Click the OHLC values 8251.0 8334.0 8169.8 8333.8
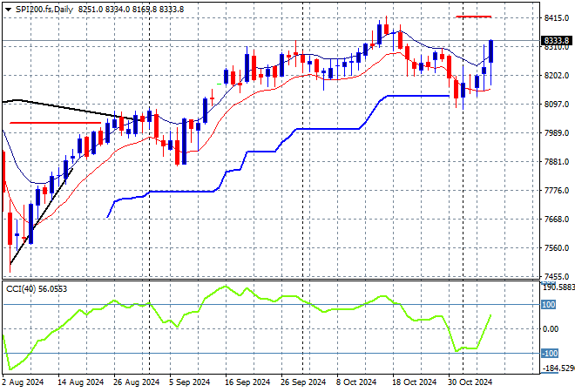 pyautogui.click(x=131, y=10)
